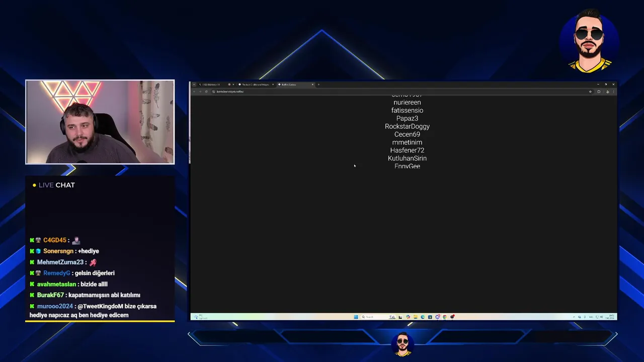Switch to Chrome in the taskbar
Image resolution: width=644 pixels, height=362 pixels.
click(x=445, y=317)
